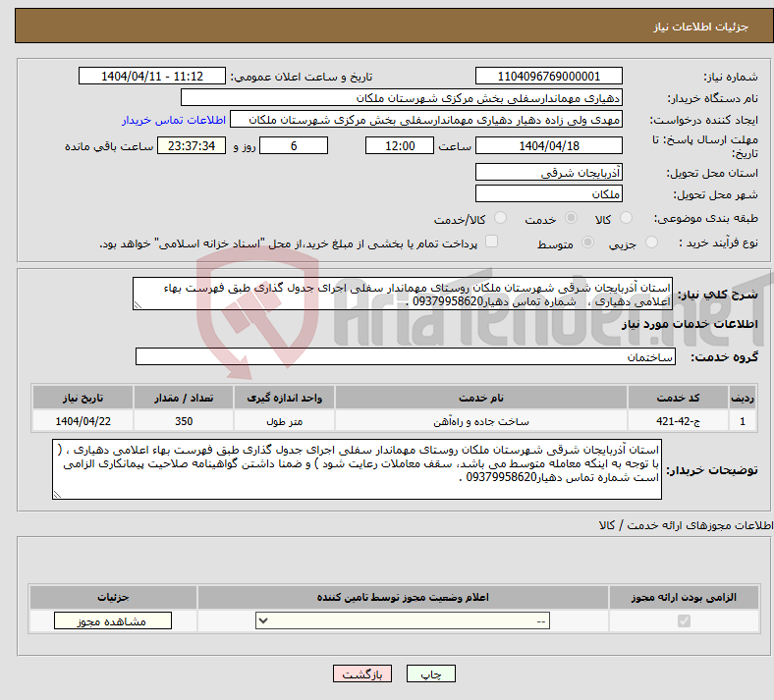Click announcement date field 1404/04/11 - 11:12
This screenshot has width=774, height=700.
coord(152,76)
